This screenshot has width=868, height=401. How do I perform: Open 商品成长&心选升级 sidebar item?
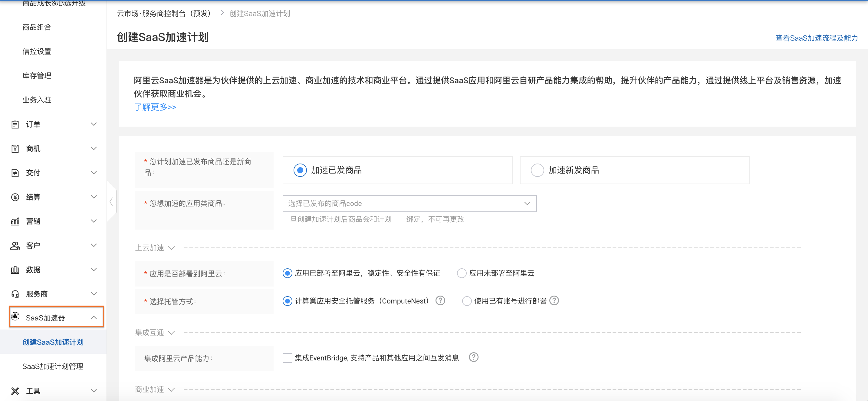[x=54, y=3]
